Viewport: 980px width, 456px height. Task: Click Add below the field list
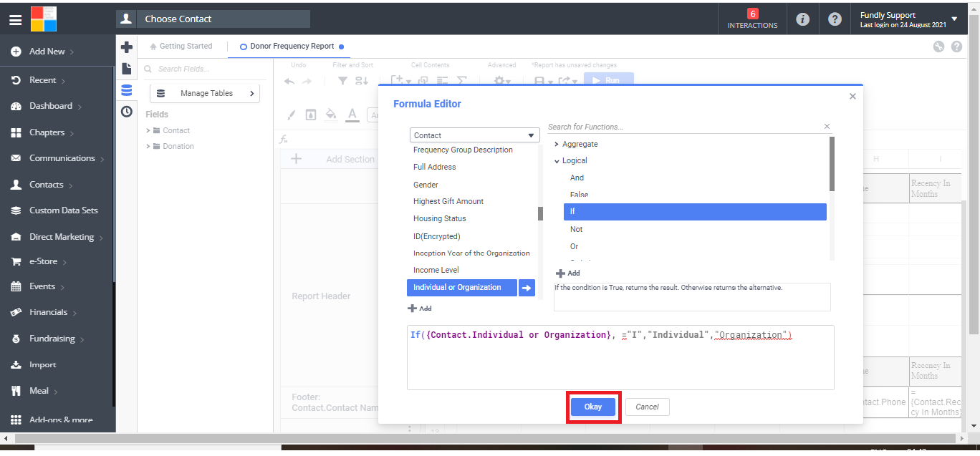pos(420,309)
